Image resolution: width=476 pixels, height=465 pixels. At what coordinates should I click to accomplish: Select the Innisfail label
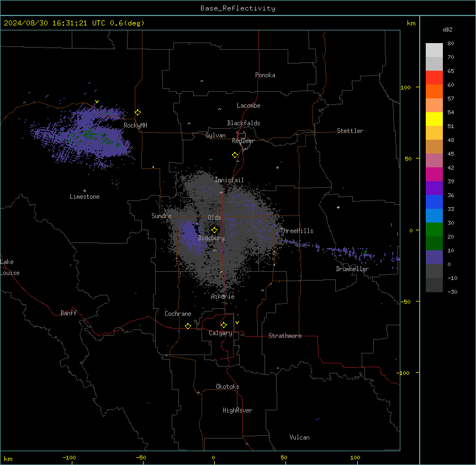click(x=229, y=180)
